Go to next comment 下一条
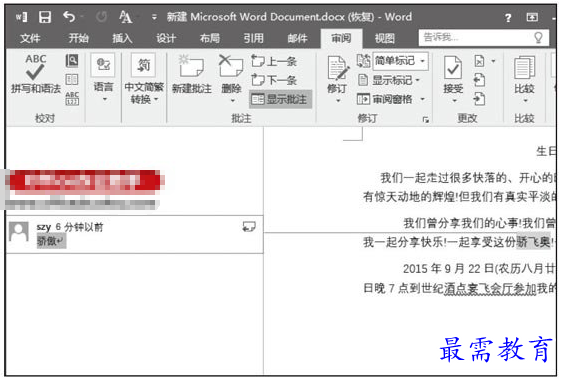Viewport: 561px width, 381px height. [274, 80]
